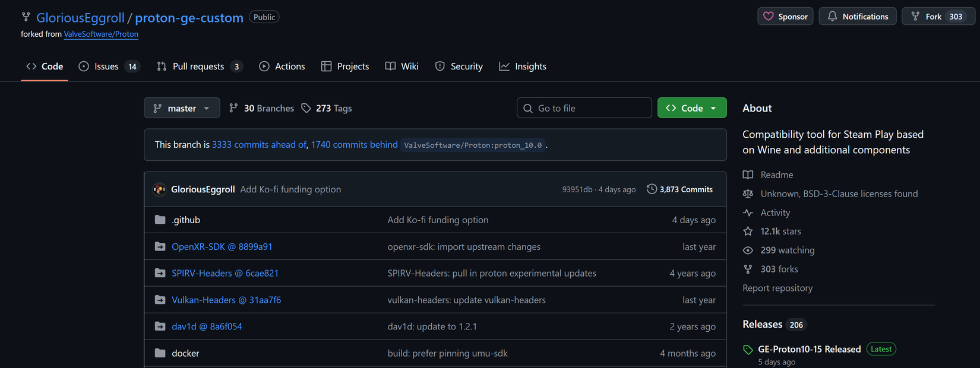Image resolution: width=980 pixels, height=368 pixels.
Task: View the 30 Branches list
Action: 261,108
